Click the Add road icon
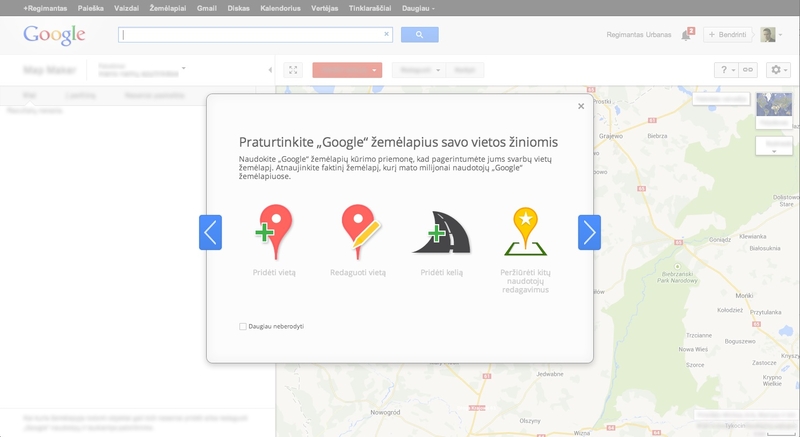Viewport: 800px width, 437px height. tap(441, 232)
